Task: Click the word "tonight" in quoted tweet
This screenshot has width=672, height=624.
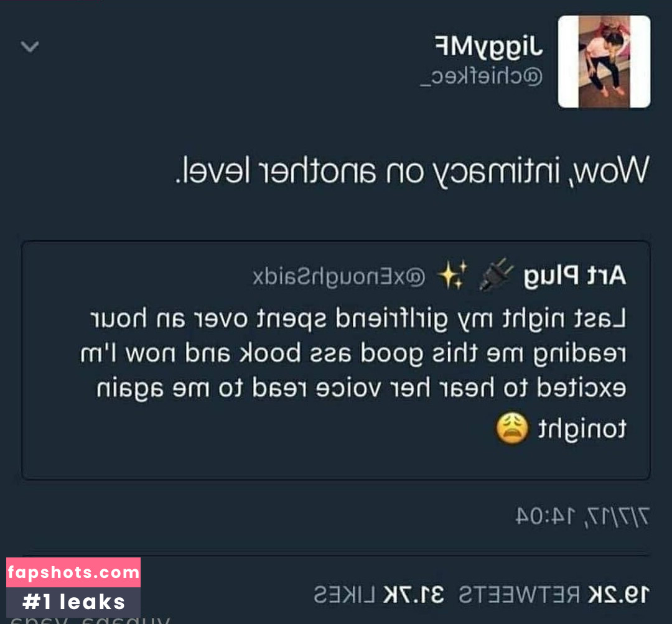Action: 582,429
